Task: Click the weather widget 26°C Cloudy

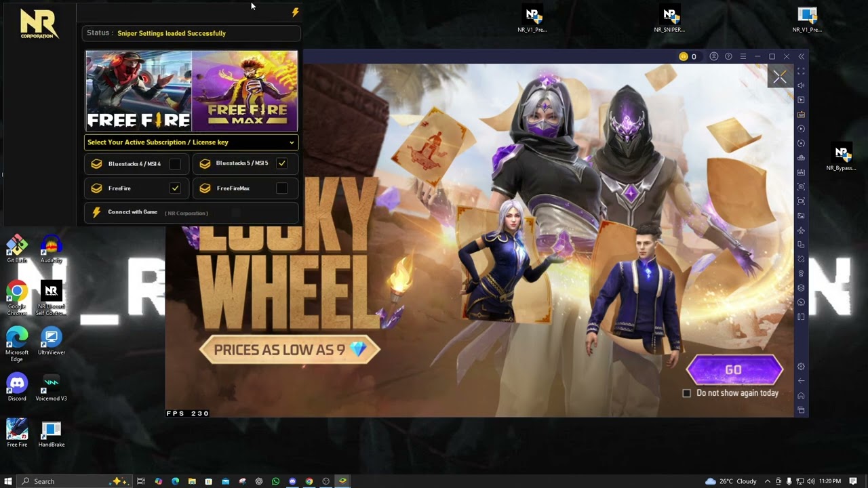Action: pos(731,481)
